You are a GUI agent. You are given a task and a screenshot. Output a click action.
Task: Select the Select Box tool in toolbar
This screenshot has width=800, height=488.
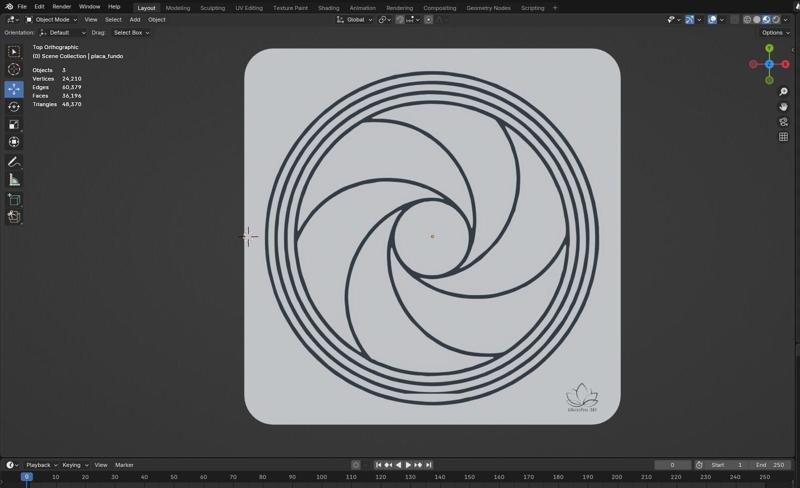[x=14, y=52]
